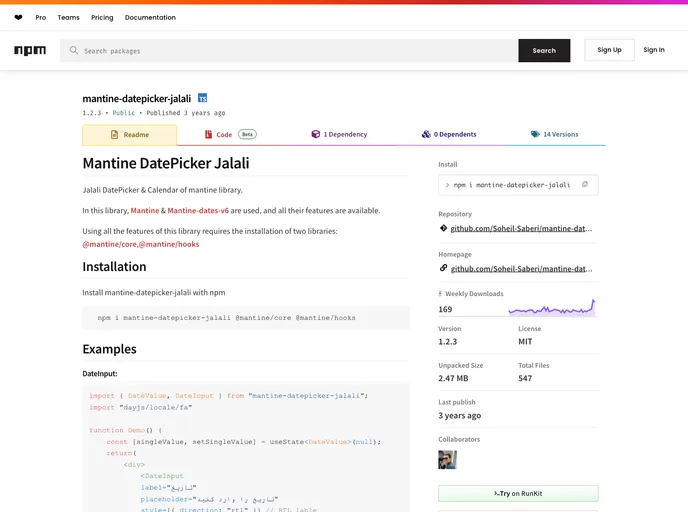Click the Dependency cube icon

(315, 134)
